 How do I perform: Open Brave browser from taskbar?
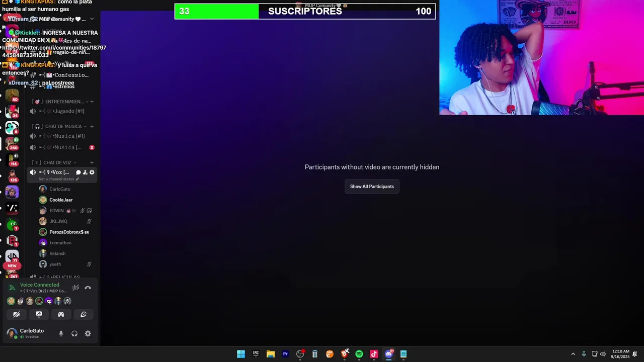(x=345, y=354)
